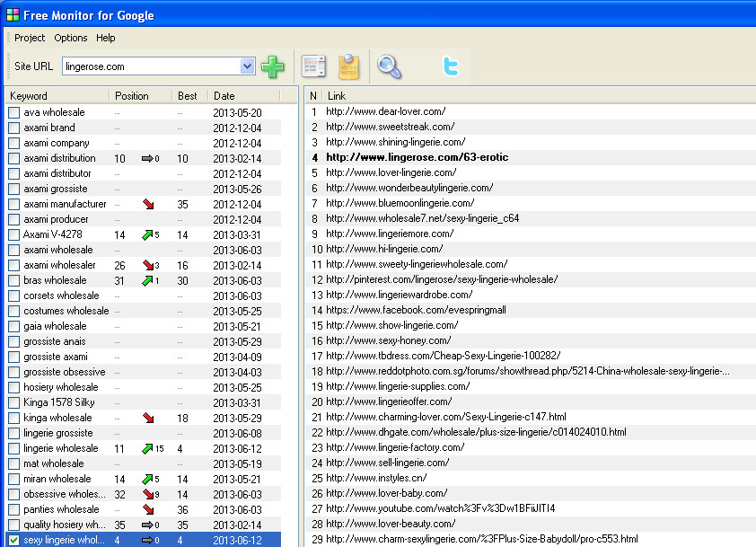756x547 pixels.
Task: Open the pinterest.com lingerose link
Action: point(442,279)
